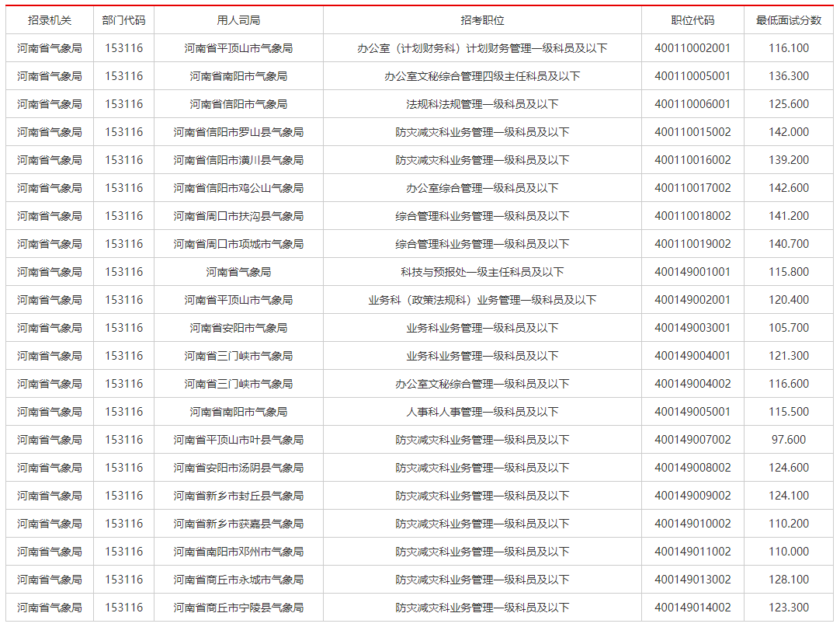
Task: Click 河南省平顶山市叶县气象局 cell
Action: click(x=238, y=440)
